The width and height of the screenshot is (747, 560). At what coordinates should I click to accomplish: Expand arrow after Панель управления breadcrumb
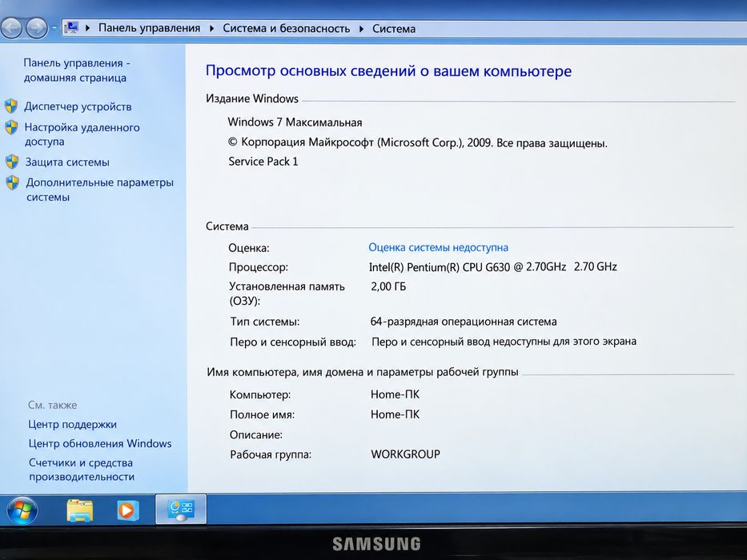(x=211, y=29)
